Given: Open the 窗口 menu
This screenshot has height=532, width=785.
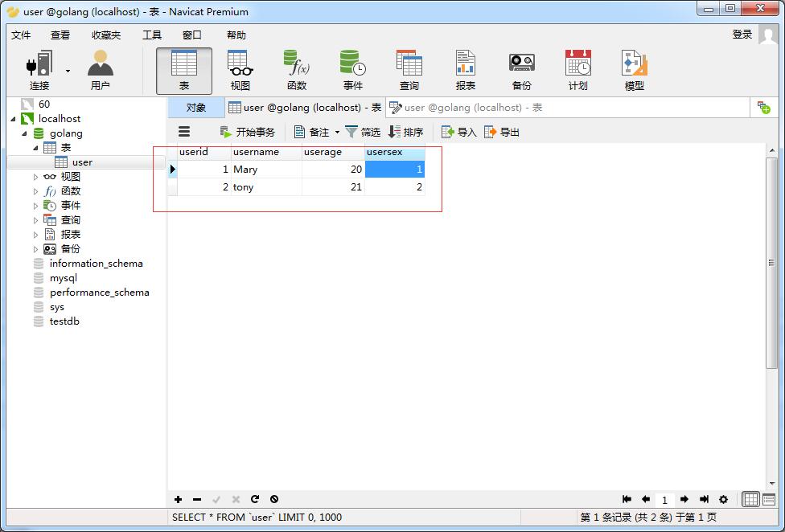Looking at the screenshot, I should pos(191,35).
